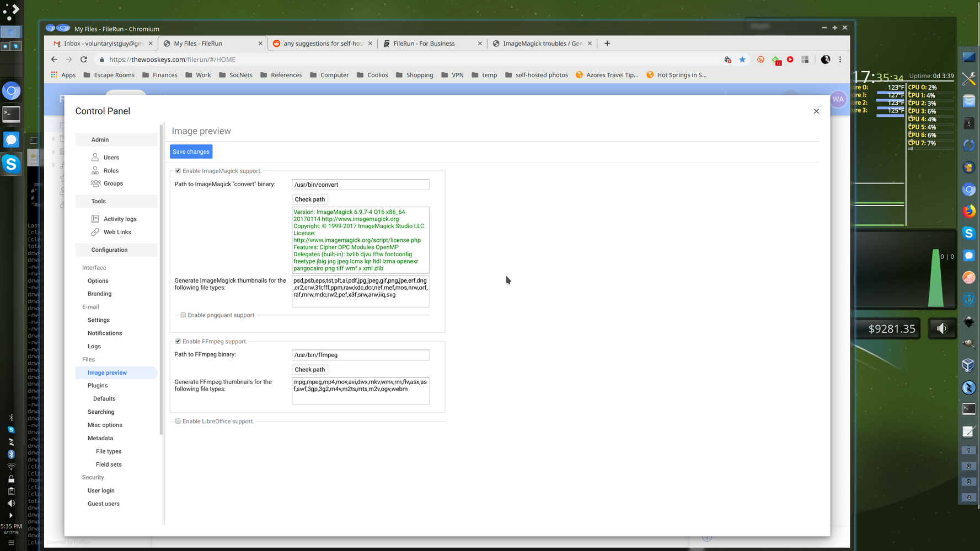Screen dimensions: 980x551
Task: Open Plugins under Files
Action: [98, 386]
